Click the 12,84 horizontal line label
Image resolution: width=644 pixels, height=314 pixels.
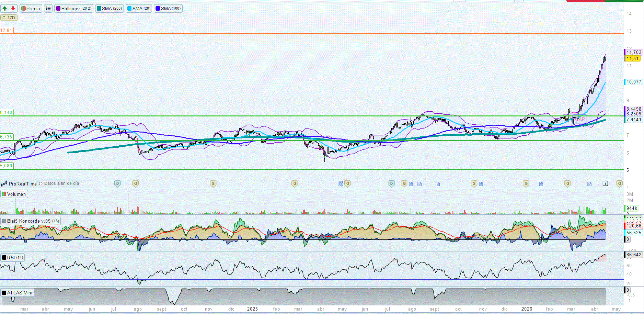[x=6, y=31]
